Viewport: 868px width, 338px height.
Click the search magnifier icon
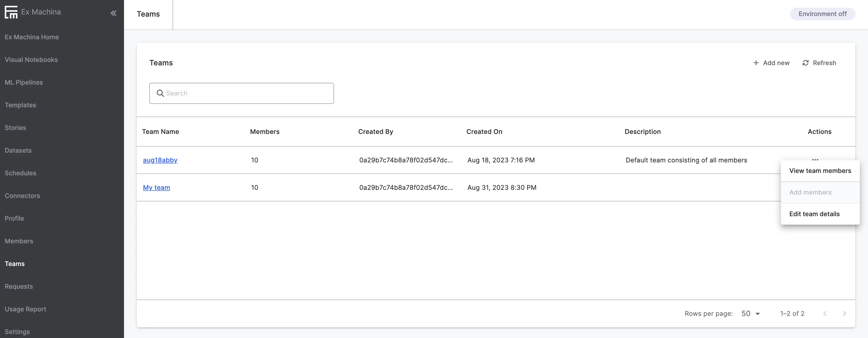[160, 93]
